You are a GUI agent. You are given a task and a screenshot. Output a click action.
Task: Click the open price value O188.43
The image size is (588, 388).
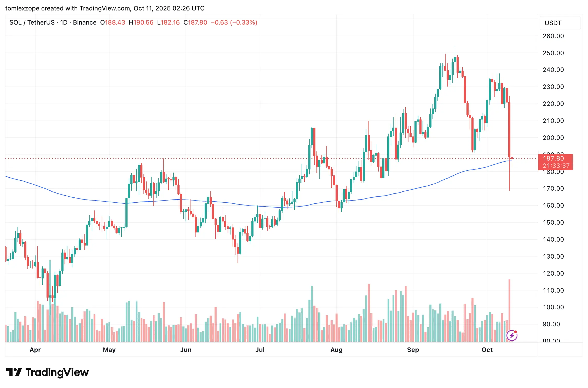pyautogui.click(x=113, y=22)
